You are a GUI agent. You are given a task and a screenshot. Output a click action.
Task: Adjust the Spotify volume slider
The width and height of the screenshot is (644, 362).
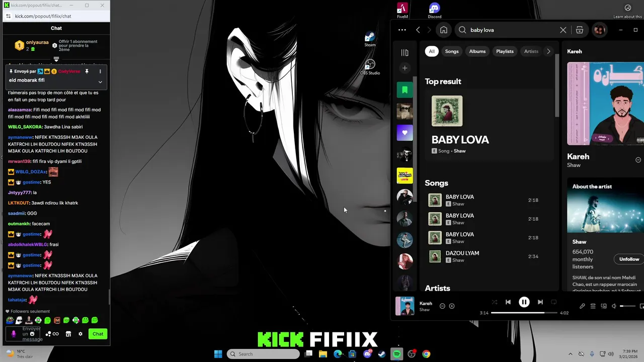tap(628, 306)
